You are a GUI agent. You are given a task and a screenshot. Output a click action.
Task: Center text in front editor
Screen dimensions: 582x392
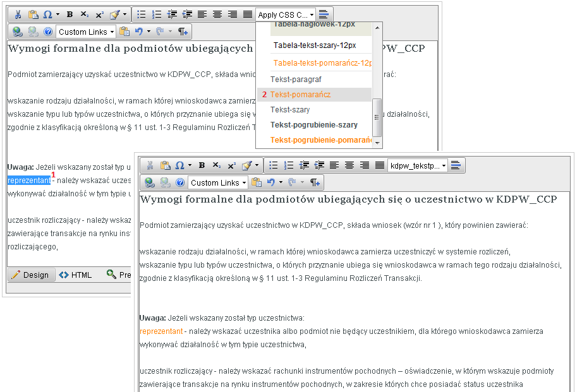click(x=349, y=165)
